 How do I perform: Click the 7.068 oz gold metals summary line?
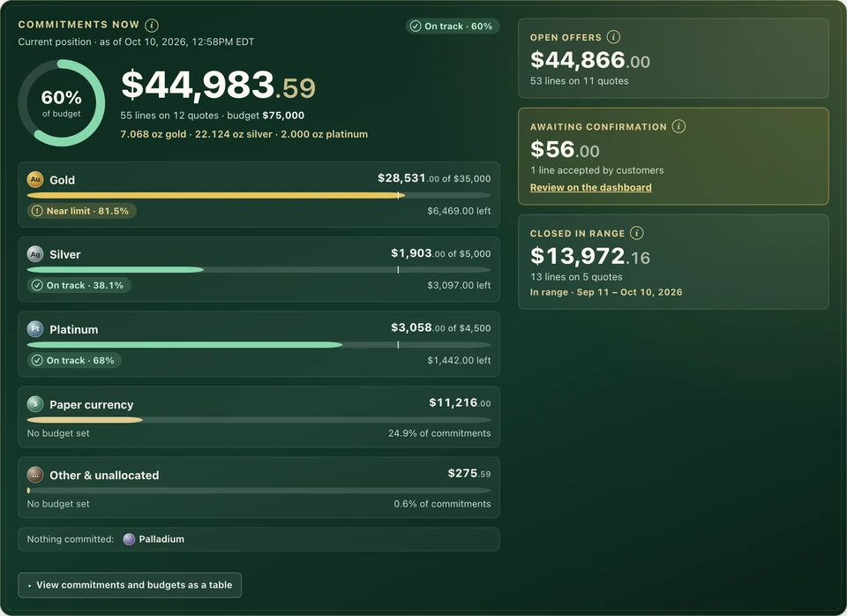pos(244,134)
